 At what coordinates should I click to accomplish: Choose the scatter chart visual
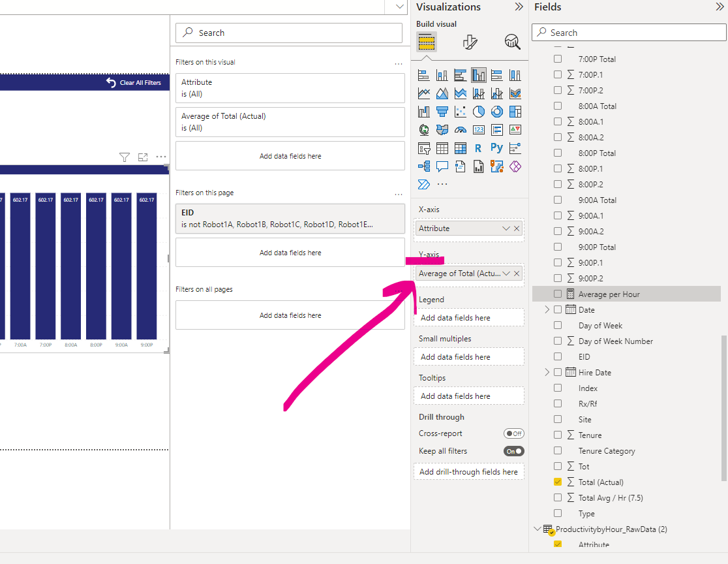coord(460,112)
